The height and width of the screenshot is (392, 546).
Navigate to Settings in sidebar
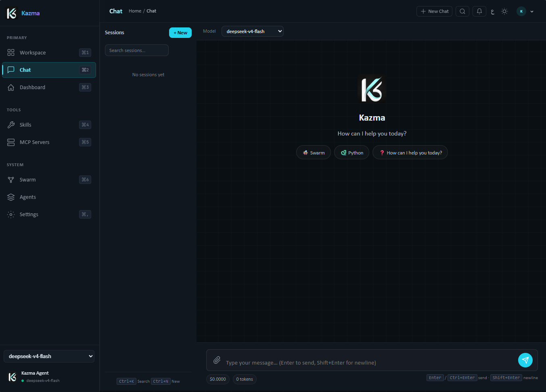[49, 214]
